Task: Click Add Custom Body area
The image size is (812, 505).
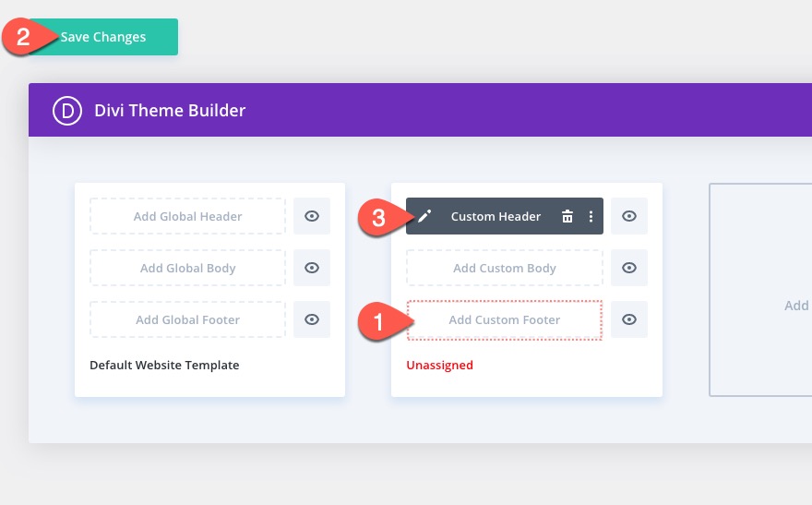Action: click(x=505, y=268)
